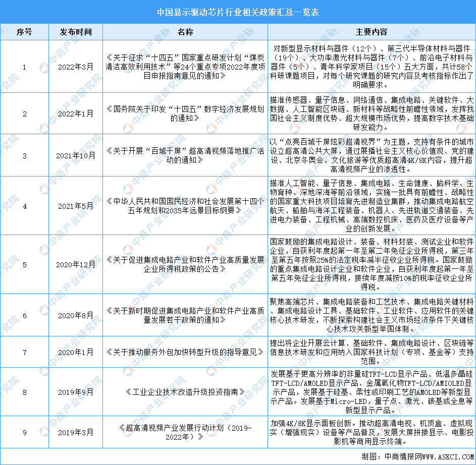Click the serial number 6 cell
476x465 pixels.
tap(24, 315)
